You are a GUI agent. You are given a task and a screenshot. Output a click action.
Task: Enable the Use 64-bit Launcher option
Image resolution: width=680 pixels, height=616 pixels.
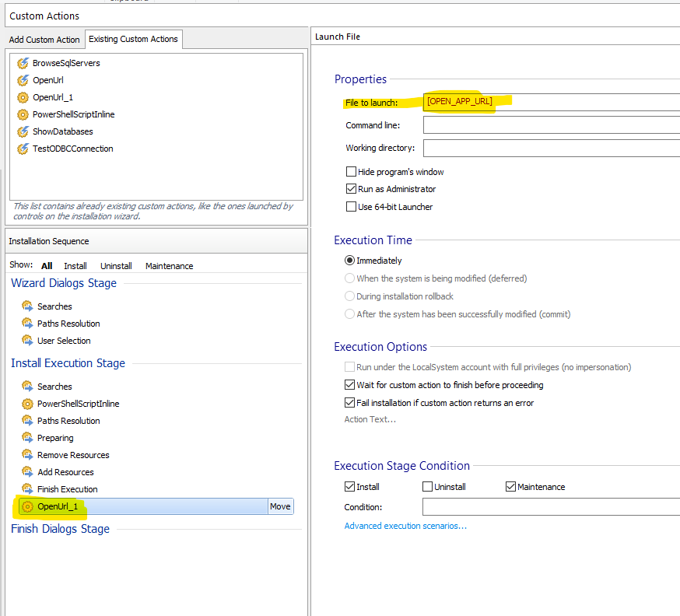click(x=351, y=207)
